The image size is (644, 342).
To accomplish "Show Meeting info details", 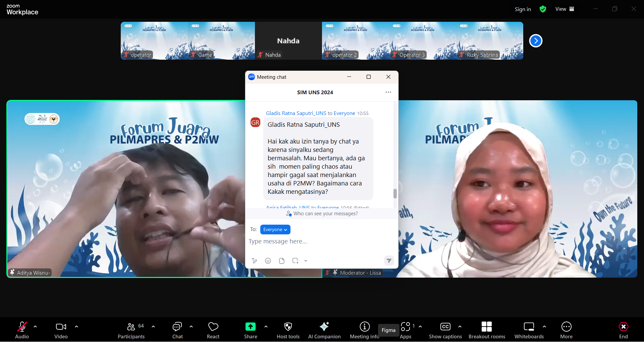I will pyautogui.click(x=365, y=330).
